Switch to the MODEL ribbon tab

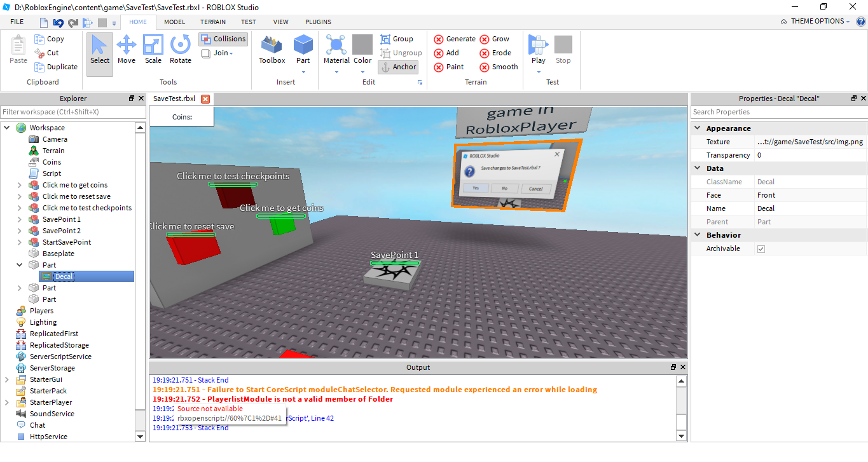(174, 22)
